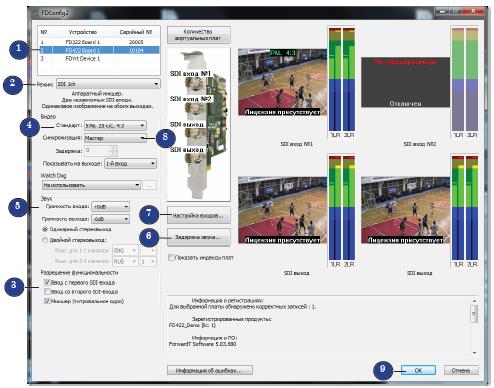Expand the Стандарт video standard dropdown
Screen dimensions: 494x388
[115, 126]
